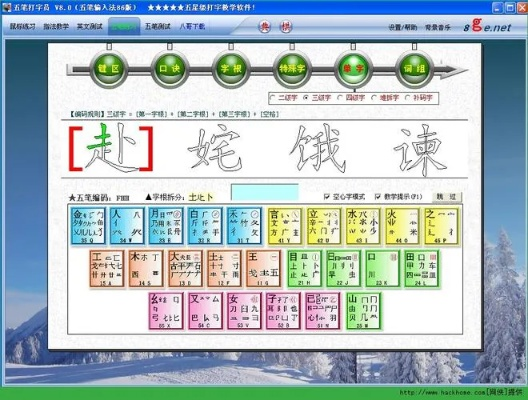Viewport: 528px width, 400px height.
Task: Select the 四根字 radio option
Action: 340,98
